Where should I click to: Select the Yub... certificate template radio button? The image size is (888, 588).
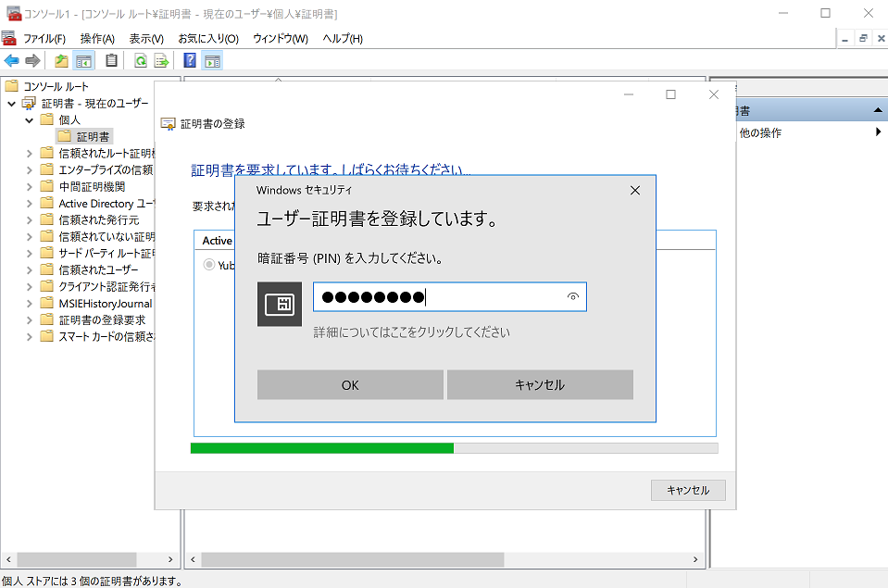(208, 265)
